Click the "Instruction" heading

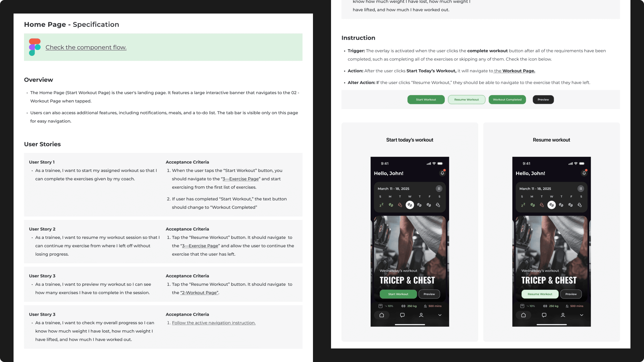coord(358,38)
